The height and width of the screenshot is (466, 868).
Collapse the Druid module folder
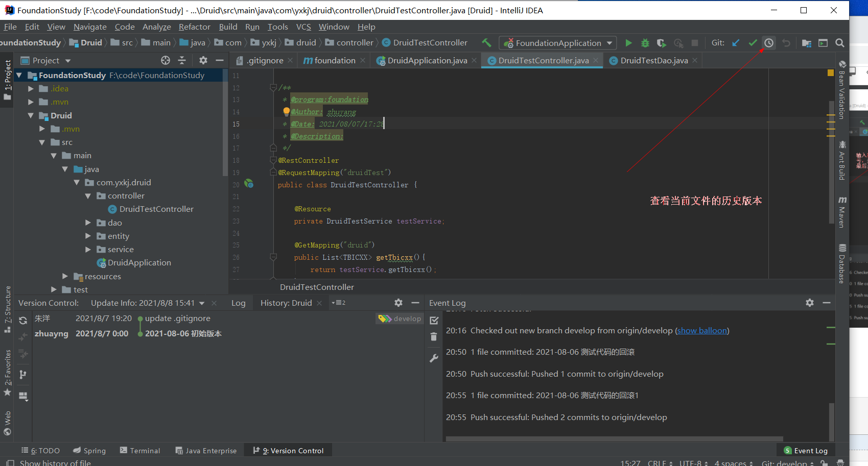pos(31,115)
